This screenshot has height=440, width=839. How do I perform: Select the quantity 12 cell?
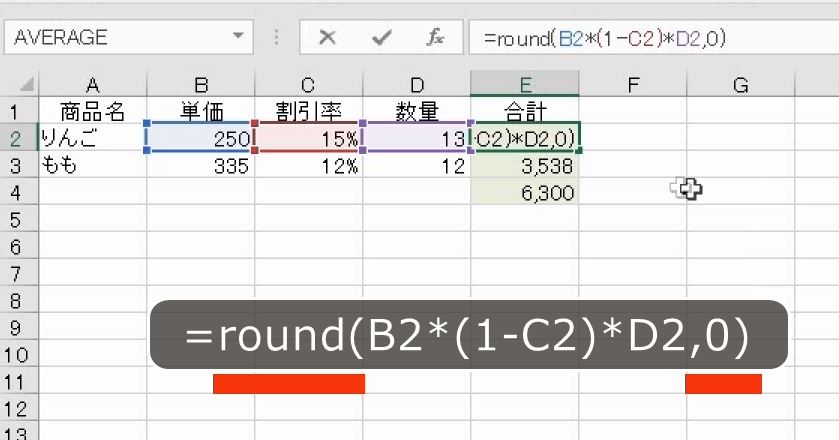coord(417,165)
